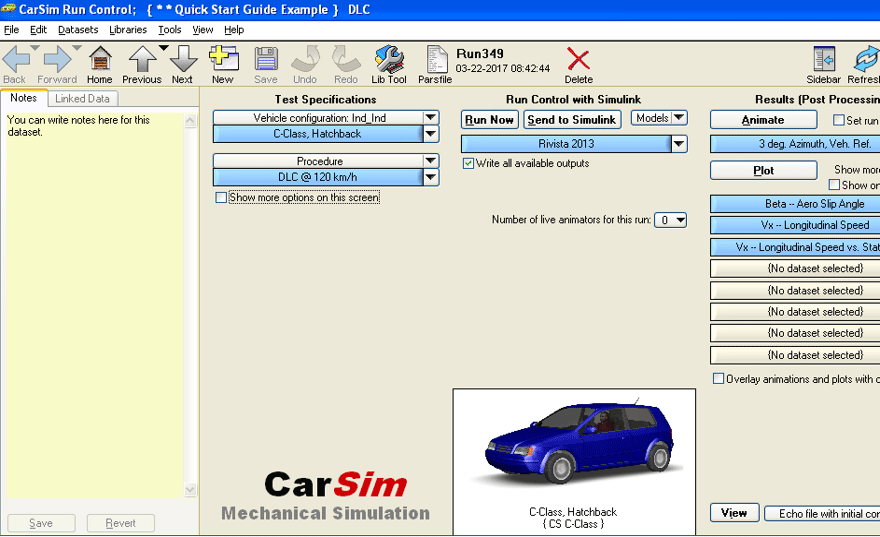Click in the yellow notes text area
This screenshot has width=880, height=537.
pyautogui.click(x=94, y=306)
